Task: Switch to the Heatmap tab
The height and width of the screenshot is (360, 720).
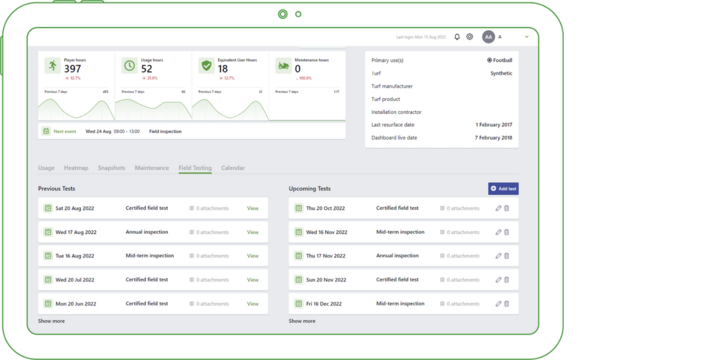Action: coord(76,168)
